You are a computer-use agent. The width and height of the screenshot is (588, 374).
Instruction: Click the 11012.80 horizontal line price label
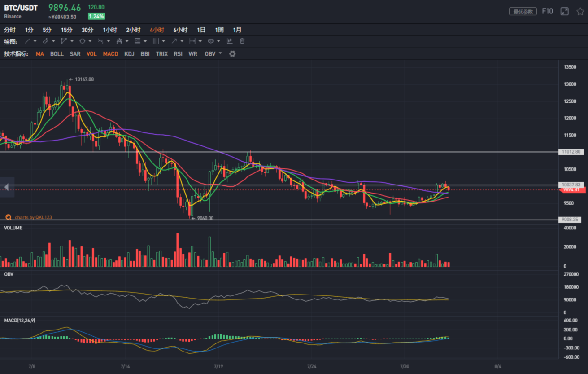coord(571,152)
